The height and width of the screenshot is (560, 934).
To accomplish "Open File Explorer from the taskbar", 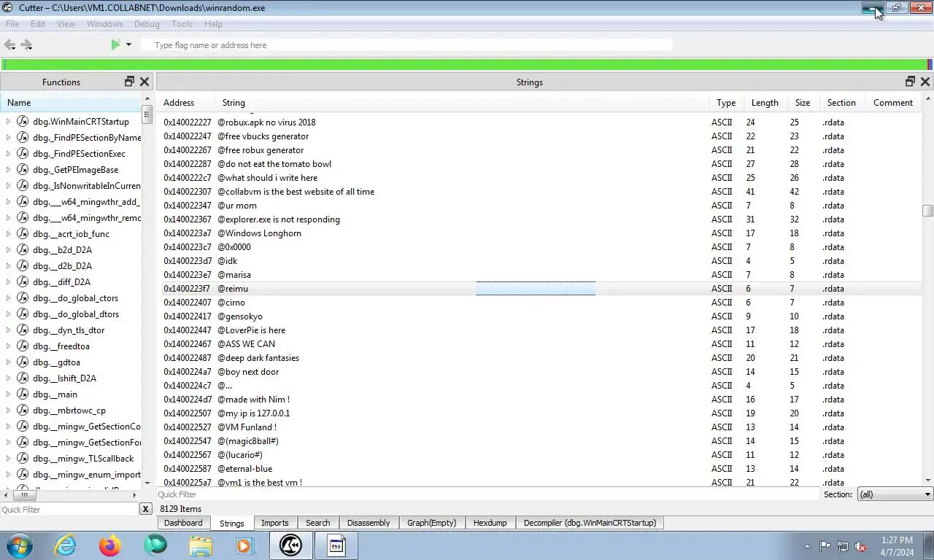I will coord(200,545).
